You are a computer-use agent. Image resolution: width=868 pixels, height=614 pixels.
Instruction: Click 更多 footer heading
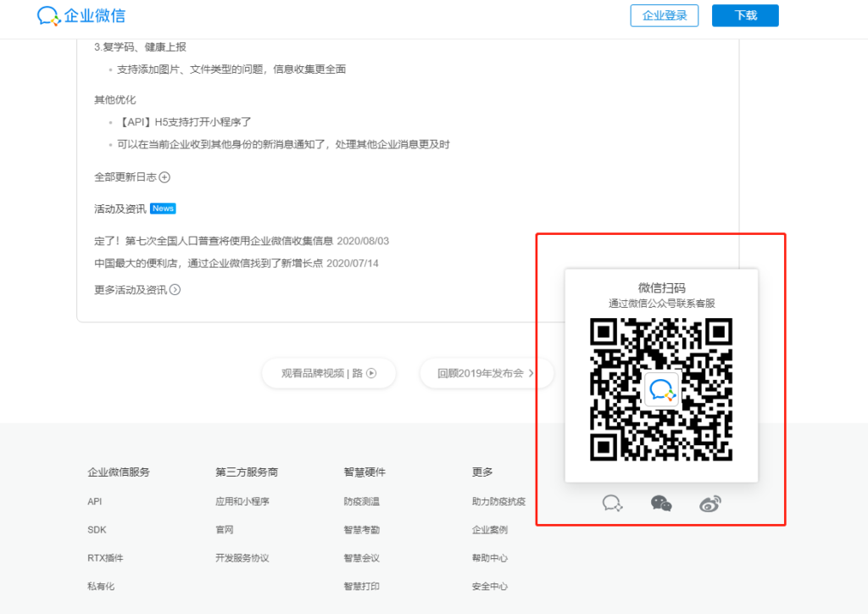(x=482, y=472)
